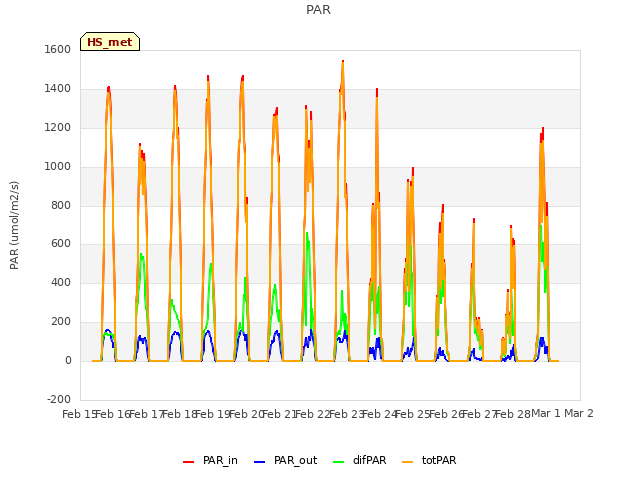Click the 1400 y-axis tick label
The image size is (640, 480).
58,89
